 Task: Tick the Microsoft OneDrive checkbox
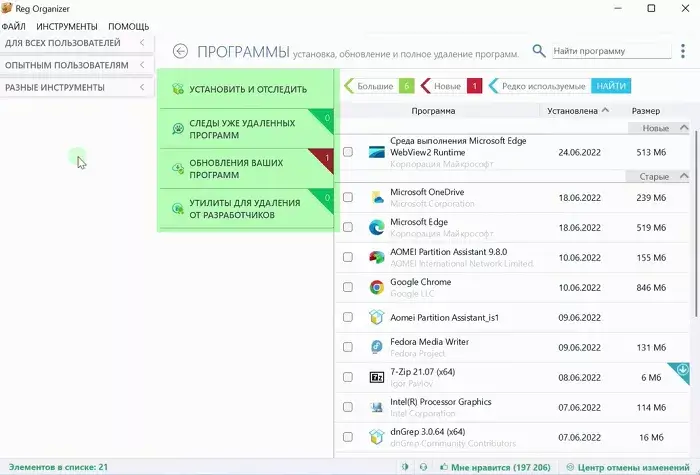click(x=348, y=197)
